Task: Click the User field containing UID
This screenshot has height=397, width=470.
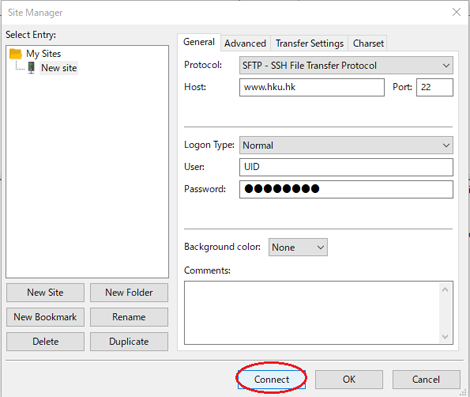Action: point(346,167)
